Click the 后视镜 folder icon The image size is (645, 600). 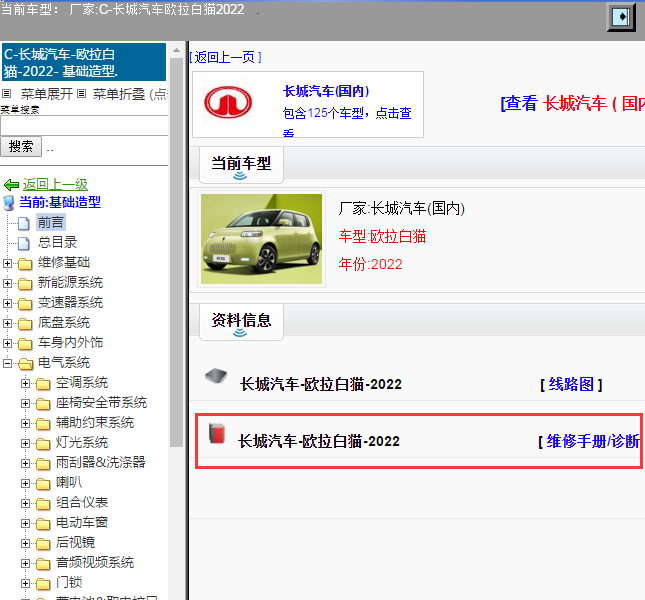click(43, 544)
